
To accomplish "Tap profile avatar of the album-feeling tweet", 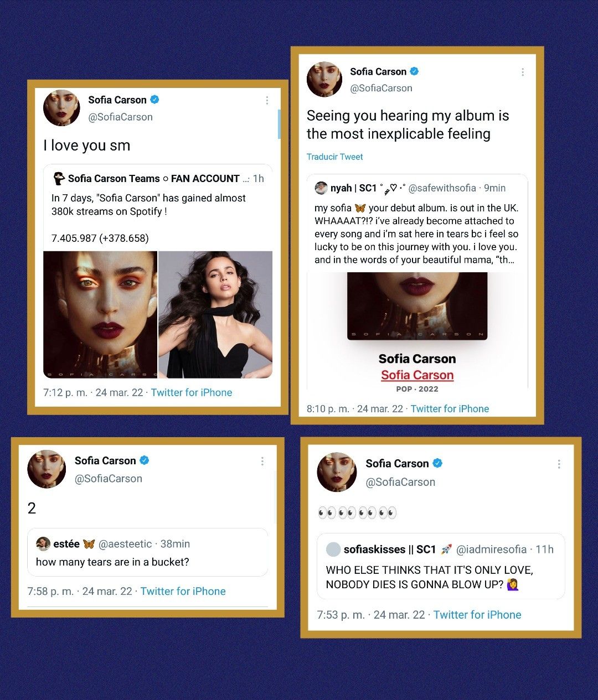I will point(324,79).
